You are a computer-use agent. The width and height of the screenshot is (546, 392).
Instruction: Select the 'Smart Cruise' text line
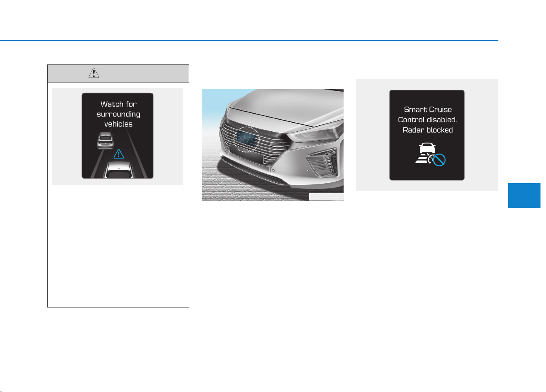click(x=428, y=110)
